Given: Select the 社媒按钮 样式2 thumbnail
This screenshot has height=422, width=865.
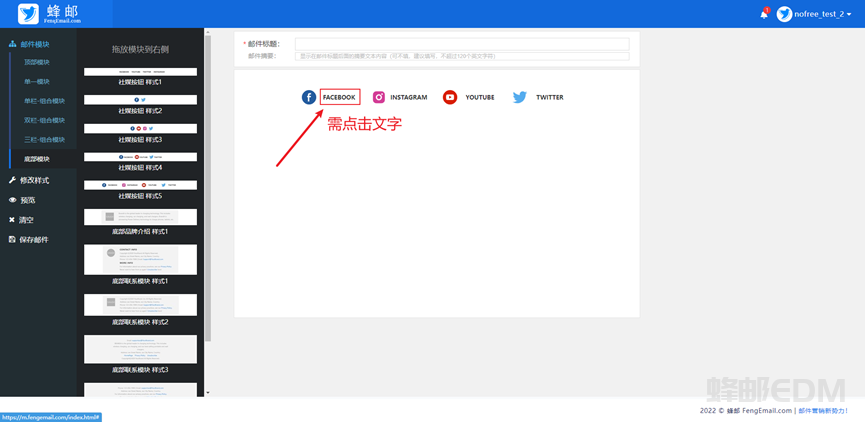Looking at the screenshot, I should point(140,100).
